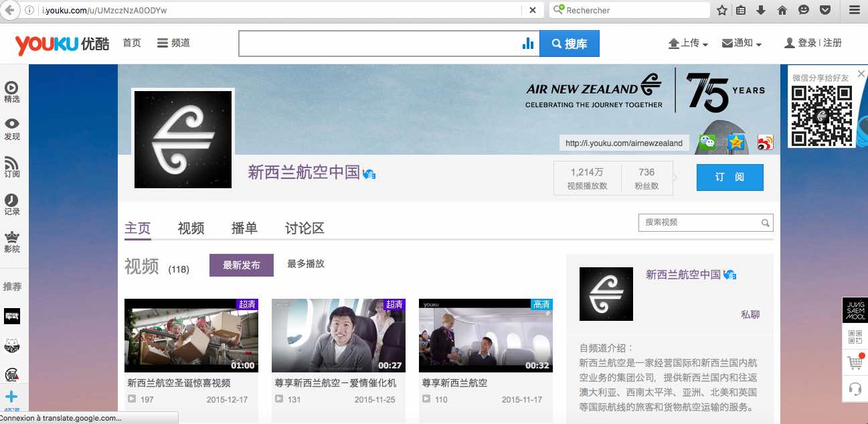The image size is (868, 424).
Task: Switch to the 视频 tab
Action: coord(191,228)
